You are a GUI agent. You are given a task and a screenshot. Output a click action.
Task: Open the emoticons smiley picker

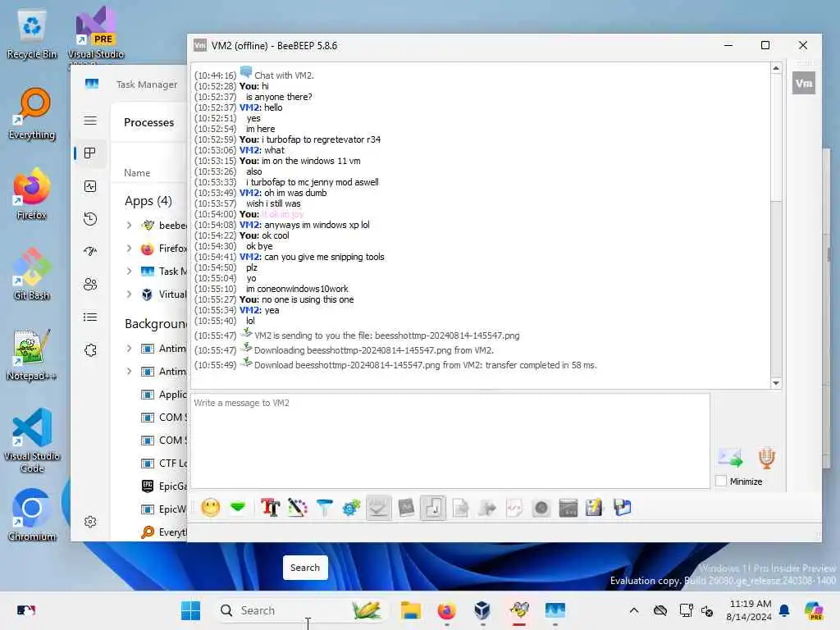pyautogui.click(x=211, y=507)
